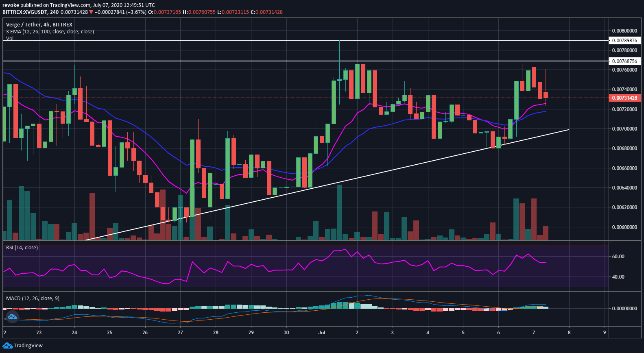Click the '24' date label on time axis
644x353 pixels.
(74, 333)
